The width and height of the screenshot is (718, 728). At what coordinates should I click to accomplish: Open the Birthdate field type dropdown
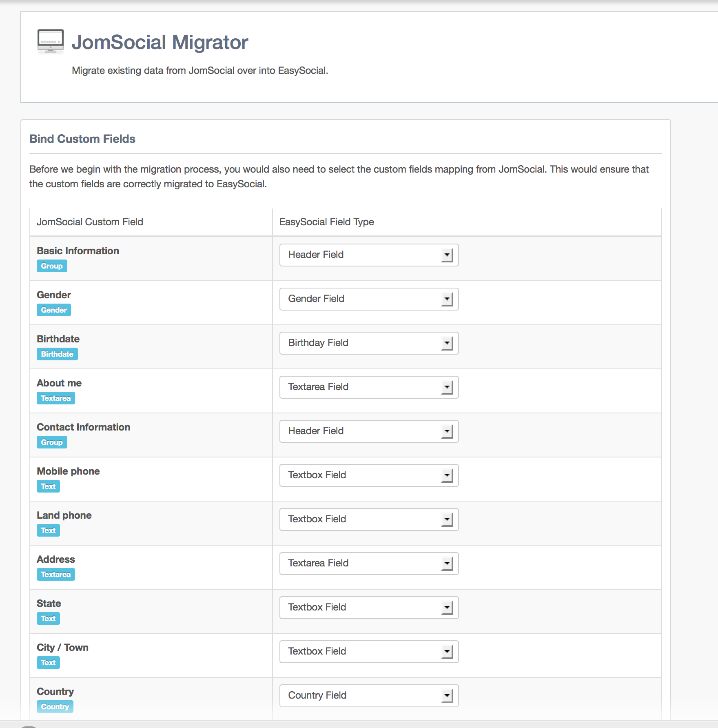[369, 343]
